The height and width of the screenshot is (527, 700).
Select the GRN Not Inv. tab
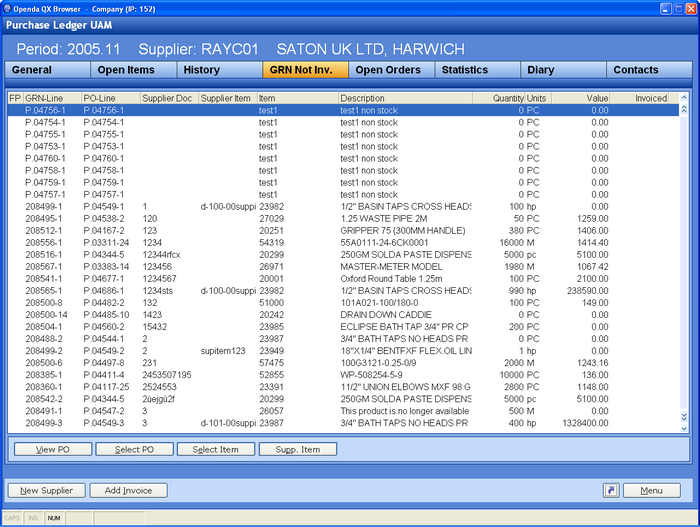pyautogui.click(x=305, y=70)
